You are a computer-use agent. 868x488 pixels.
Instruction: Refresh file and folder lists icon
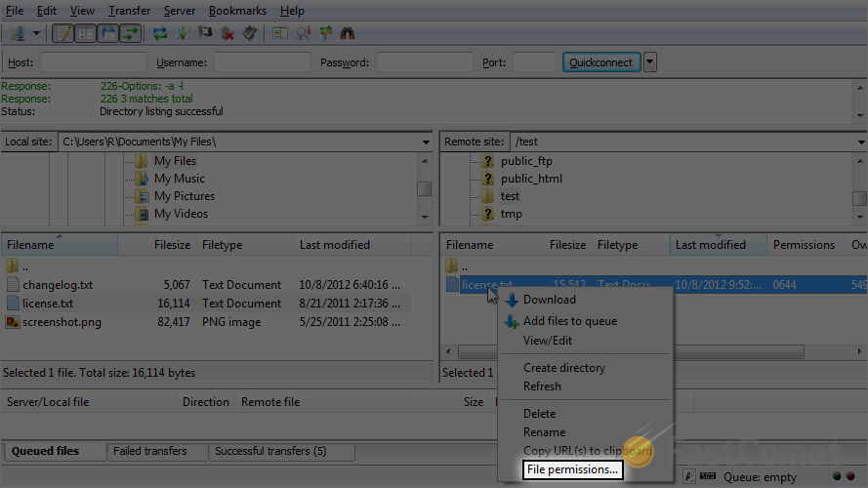coord(160,34)
